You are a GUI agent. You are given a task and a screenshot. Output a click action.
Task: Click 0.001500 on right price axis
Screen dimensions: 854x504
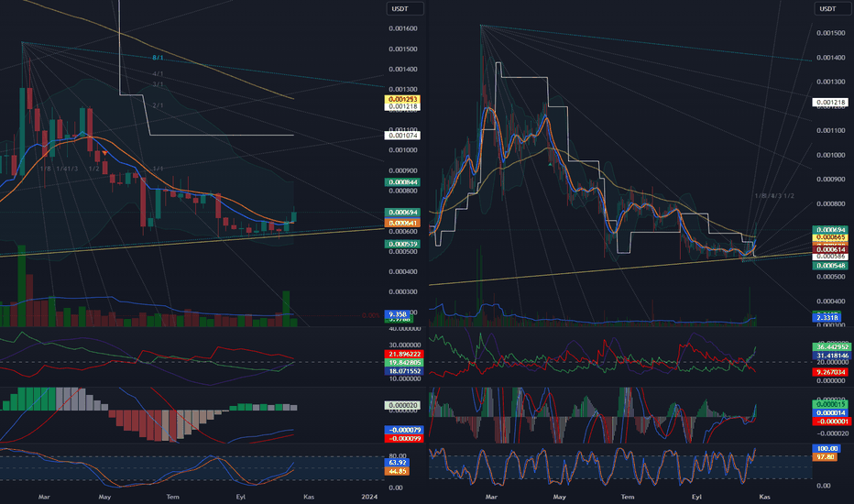(831, 33)
